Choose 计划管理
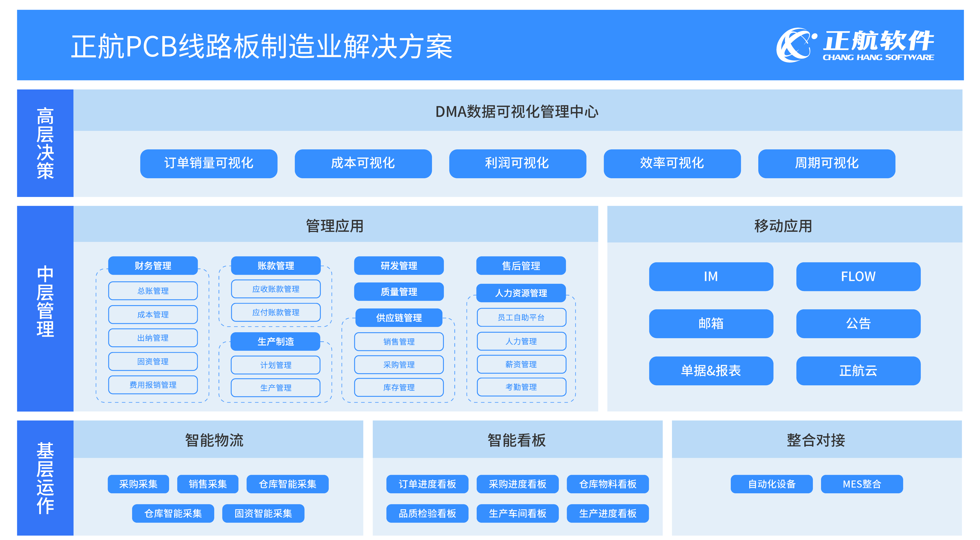Image resolution: width=980 pixels, height=540 pixels. click(276, 365)
